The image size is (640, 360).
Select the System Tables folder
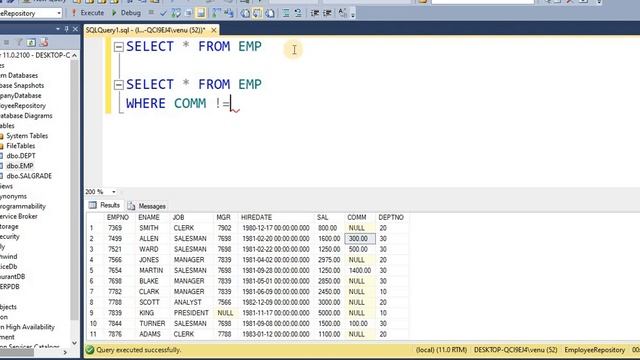coord(27,136)
